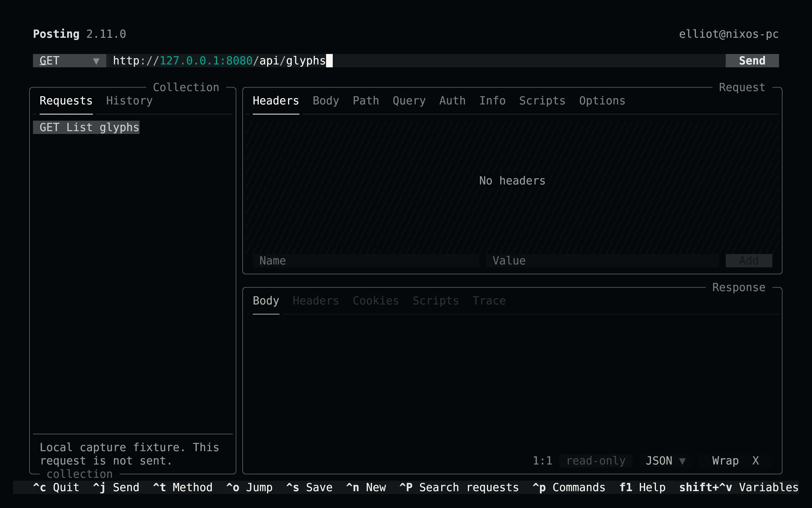Open the request Body tab
The image size is (812, 508).
pyautogui.click(x=326, y=101)
